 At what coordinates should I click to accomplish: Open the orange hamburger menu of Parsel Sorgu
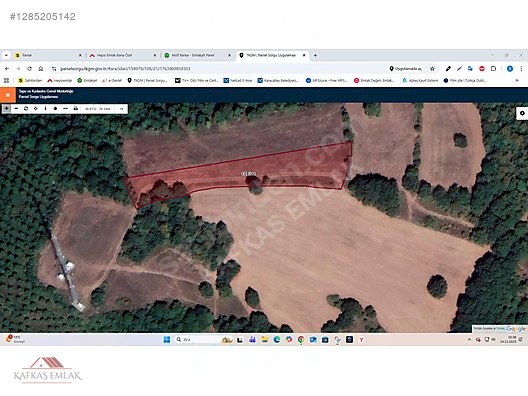pyautogui.click(x=8, y=95)
